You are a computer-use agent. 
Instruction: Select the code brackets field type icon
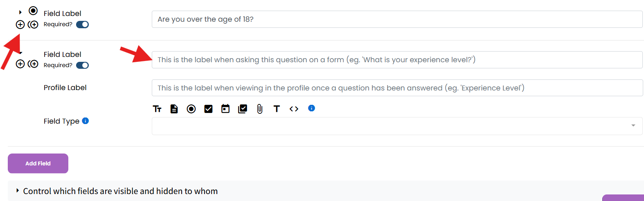294,109
